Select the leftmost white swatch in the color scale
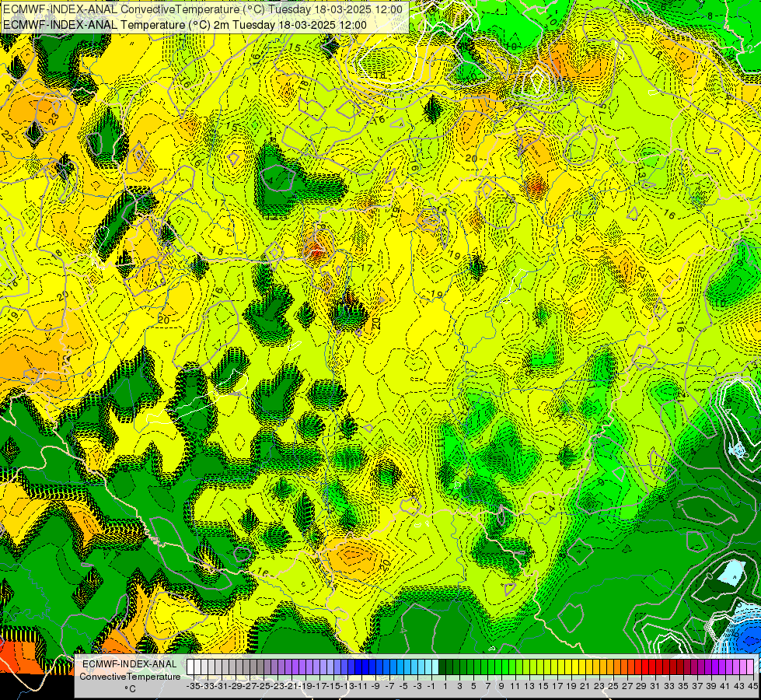761x700 pixels. (x=190, y=667)
